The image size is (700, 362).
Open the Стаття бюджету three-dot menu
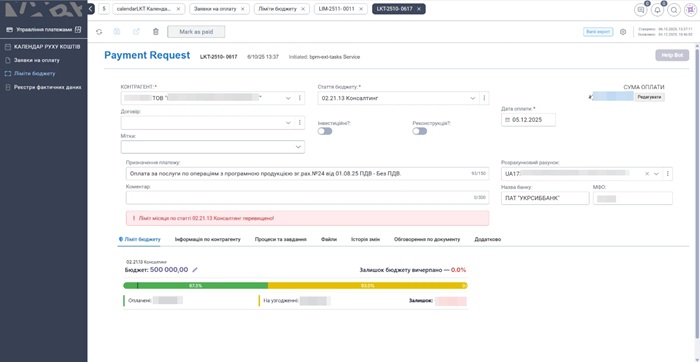484,98
